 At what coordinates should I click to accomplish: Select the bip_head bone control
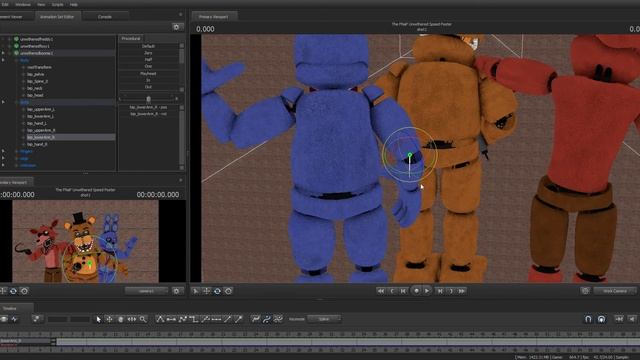point(35,95)
